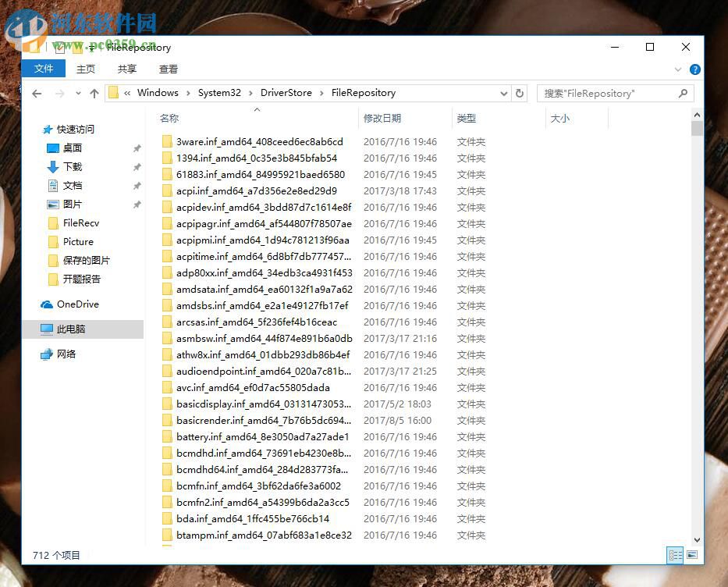Open the ribbon expand chevron near help icon
This screenshot has height=587, width=728.
(677, 69)
